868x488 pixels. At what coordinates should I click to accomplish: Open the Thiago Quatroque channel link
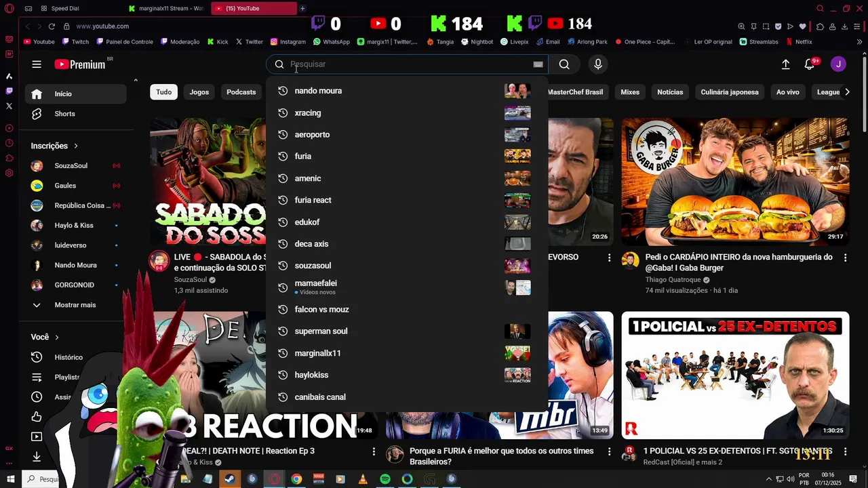673,280
